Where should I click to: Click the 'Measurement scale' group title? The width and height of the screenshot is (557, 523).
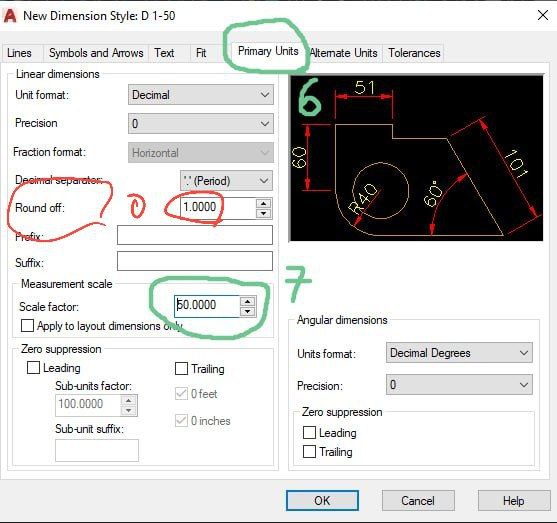(x=66, y=284)
